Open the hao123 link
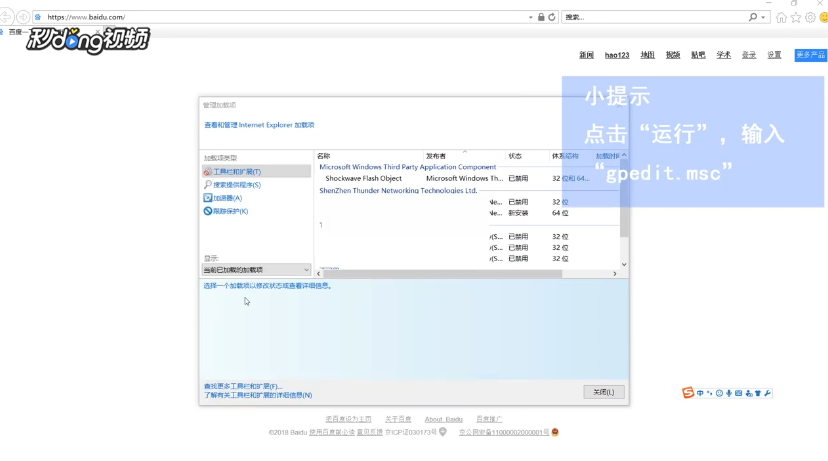 [617, 55]
